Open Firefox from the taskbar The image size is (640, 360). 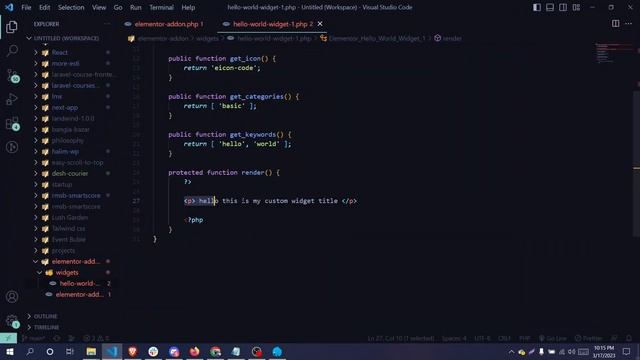pos(195,351)
